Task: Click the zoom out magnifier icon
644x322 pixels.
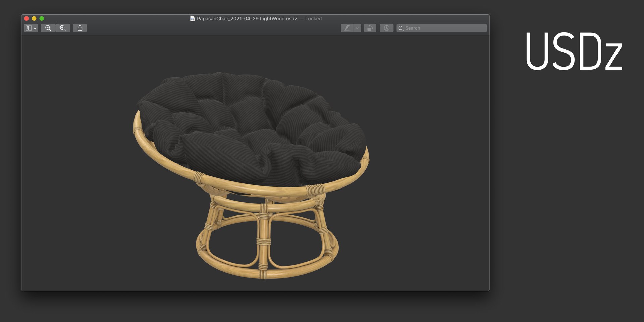Action: click(48, 28)
